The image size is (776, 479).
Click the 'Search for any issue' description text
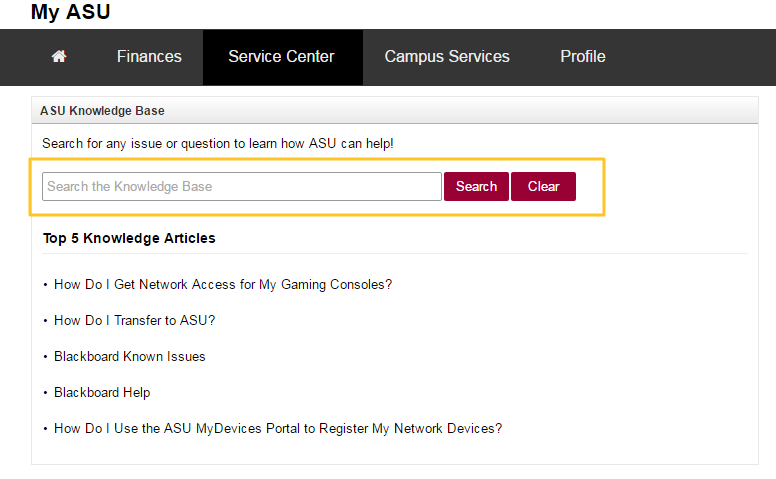(x=218, y=144)
